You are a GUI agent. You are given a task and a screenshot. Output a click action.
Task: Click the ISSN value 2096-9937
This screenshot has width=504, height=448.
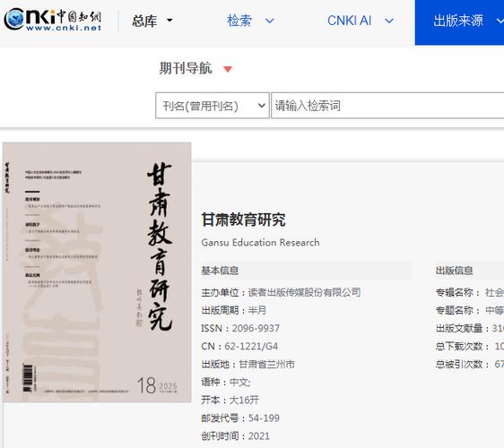tap(256, 328)
